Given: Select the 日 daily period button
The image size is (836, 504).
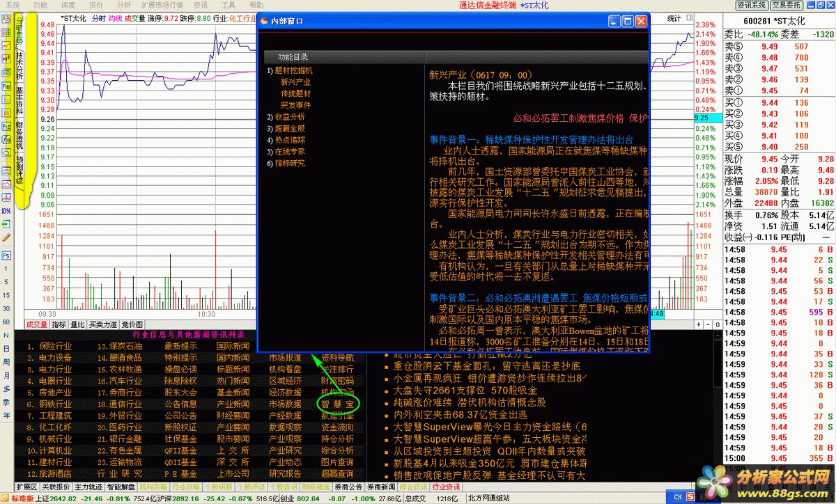Looking at the screenshot, I should pyautogui.click(x=6, y=349).
